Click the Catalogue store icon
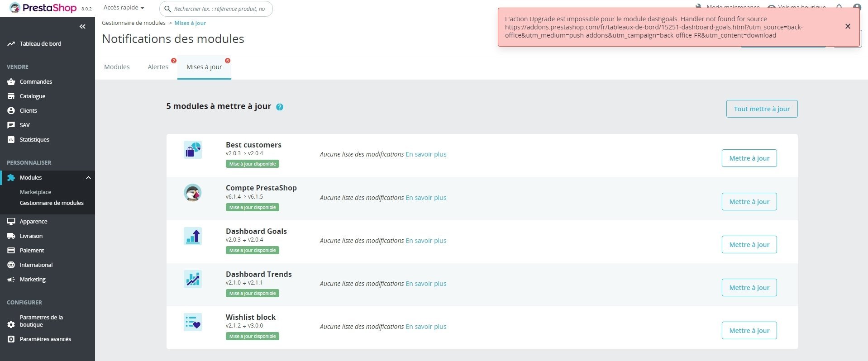This screenshot has height=361, width=868. pos(11,96)
